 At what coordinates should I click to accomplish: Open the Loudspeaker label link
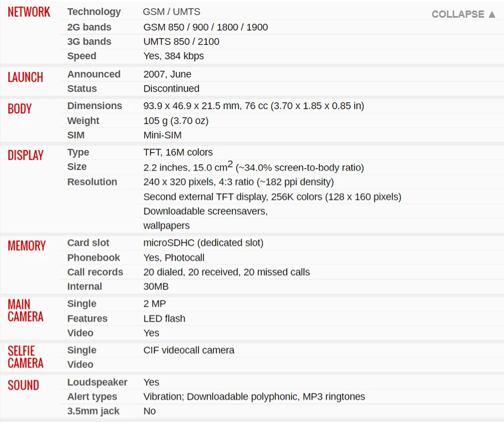pyautogui.click(x=97, y=382)
